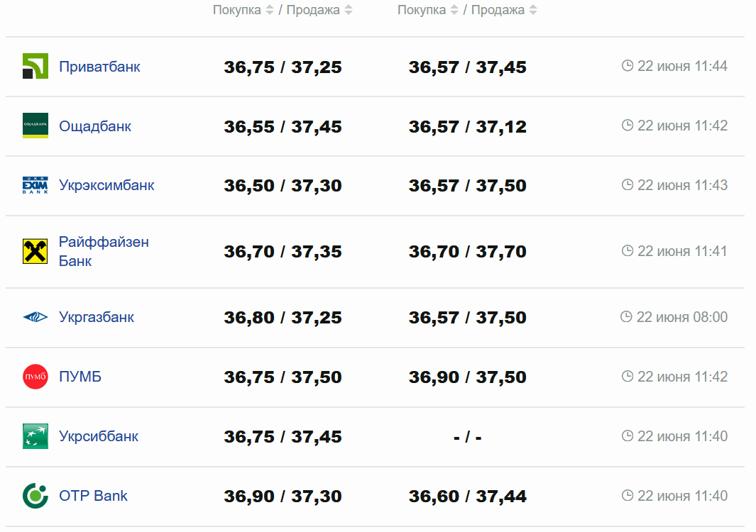
Task: Click the yellow Райффайзен Банк logo
Action: (x=35, y=251)
